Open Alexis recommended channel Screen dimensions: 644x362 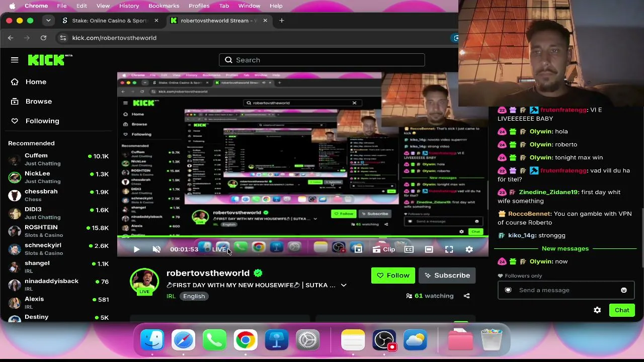coord(58,303)
